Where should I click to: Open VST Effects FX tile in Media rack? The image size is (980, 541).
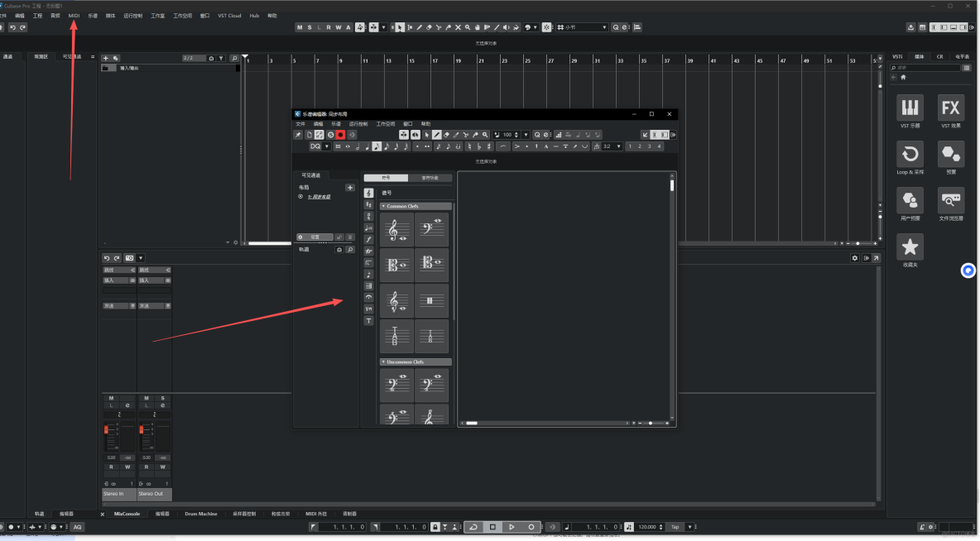click(951, 108)
